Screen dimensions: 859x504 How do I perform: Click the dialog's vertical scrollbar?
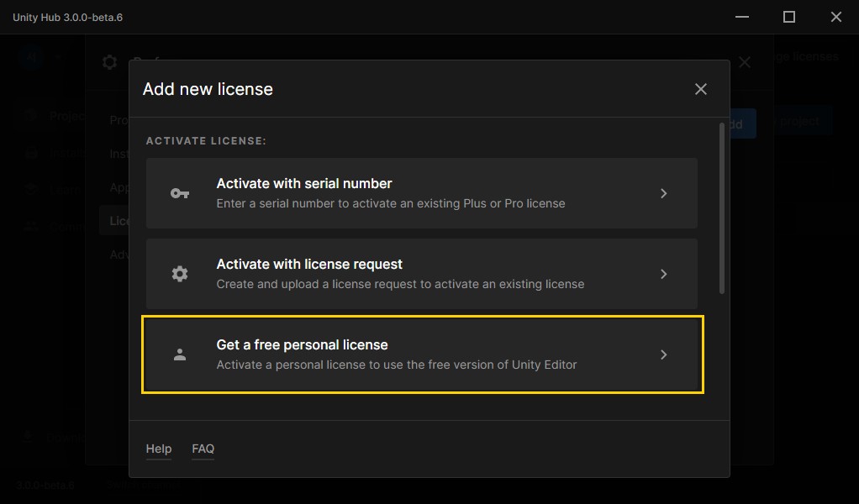[x=722, y=208]
